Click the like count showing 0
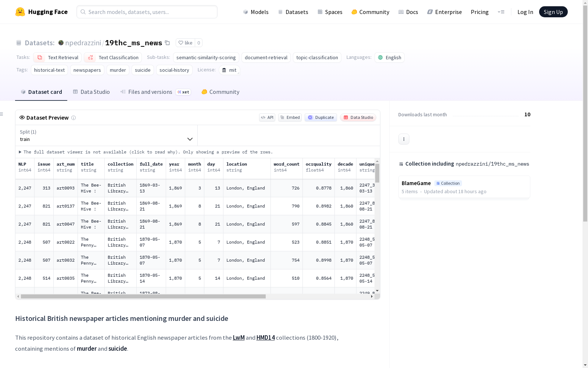The height and width of the screenshot is (368, 588). [199, 43]
